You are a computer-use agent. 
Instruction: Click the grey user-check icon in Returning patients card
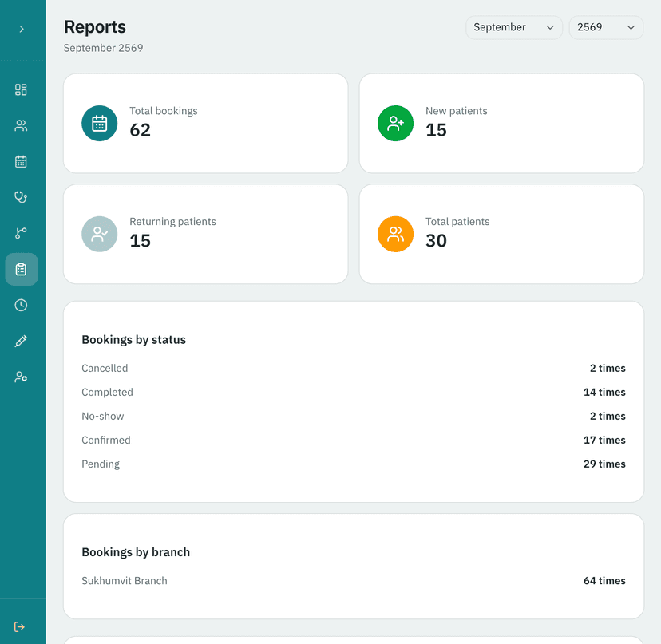(100, 234)
